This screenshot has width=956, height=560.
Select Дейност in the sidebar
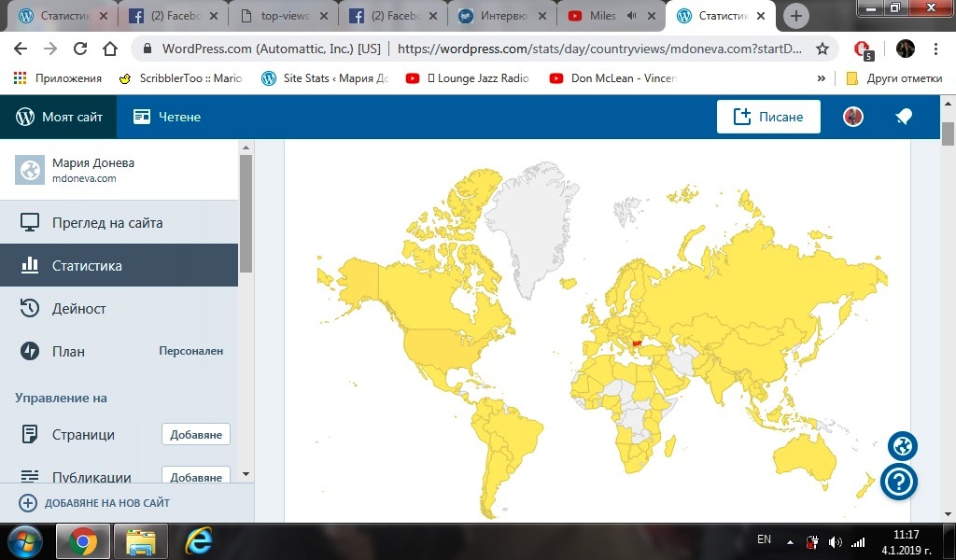tap(79, 309)
